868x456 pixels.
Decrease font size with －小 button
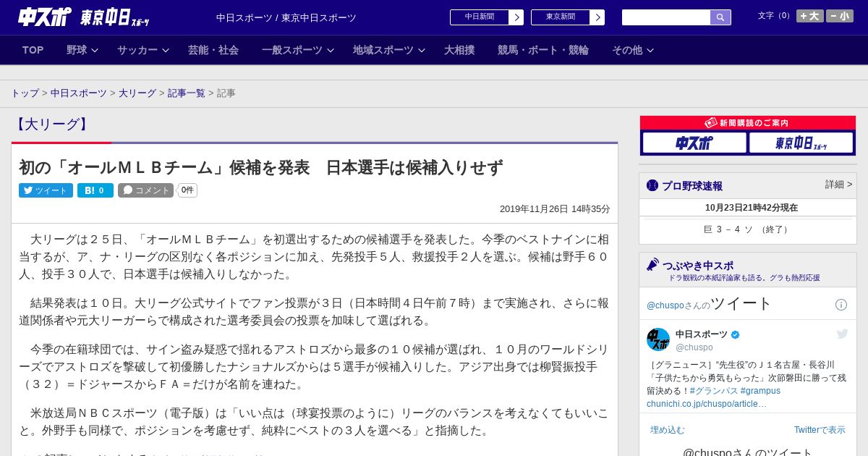840,16
